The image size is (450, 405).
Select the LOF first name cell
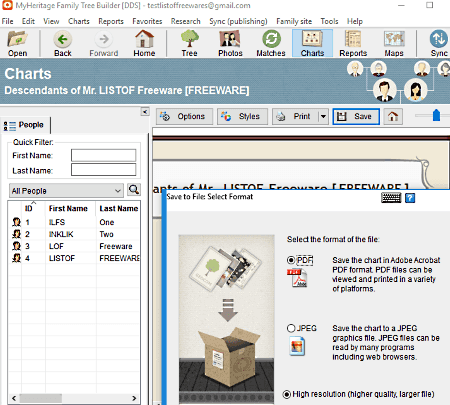(56, 246)
